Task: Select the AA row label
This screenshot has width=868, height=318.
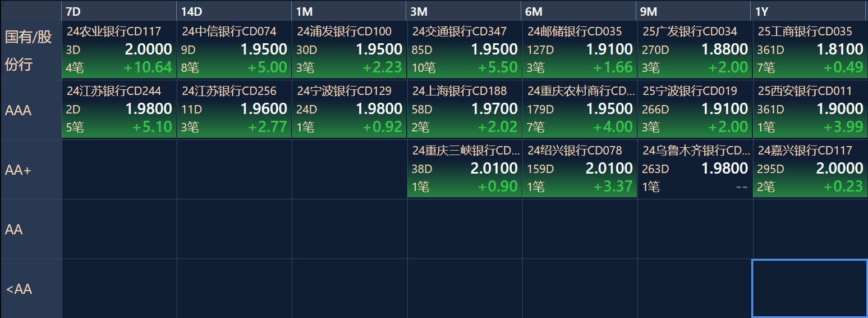Action: pyautogui.click(x=31, y=229)
